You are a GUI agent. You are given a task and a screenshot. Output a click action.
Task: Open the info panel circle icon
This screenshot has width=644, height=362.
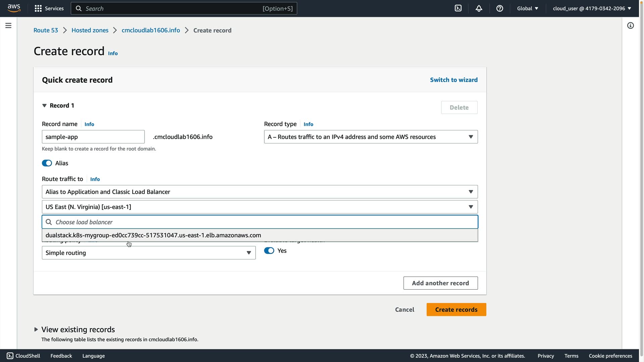click(631, 26)
